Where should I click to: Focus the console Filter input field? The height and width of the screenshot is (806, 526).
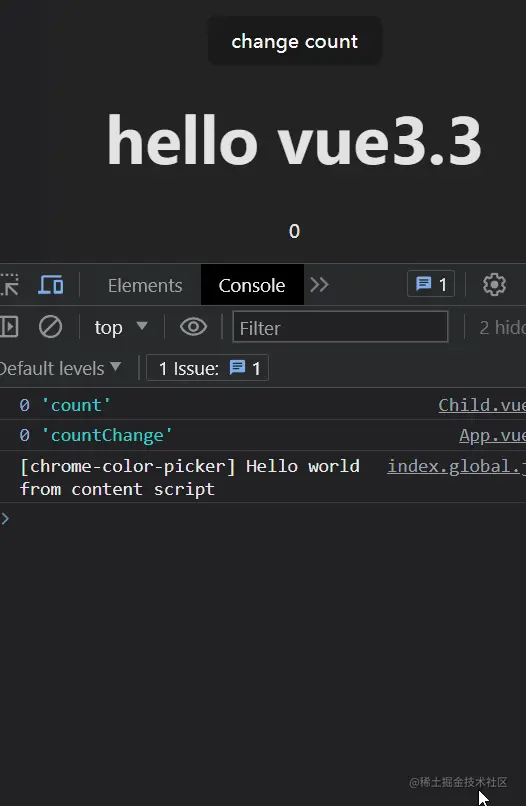340,327
